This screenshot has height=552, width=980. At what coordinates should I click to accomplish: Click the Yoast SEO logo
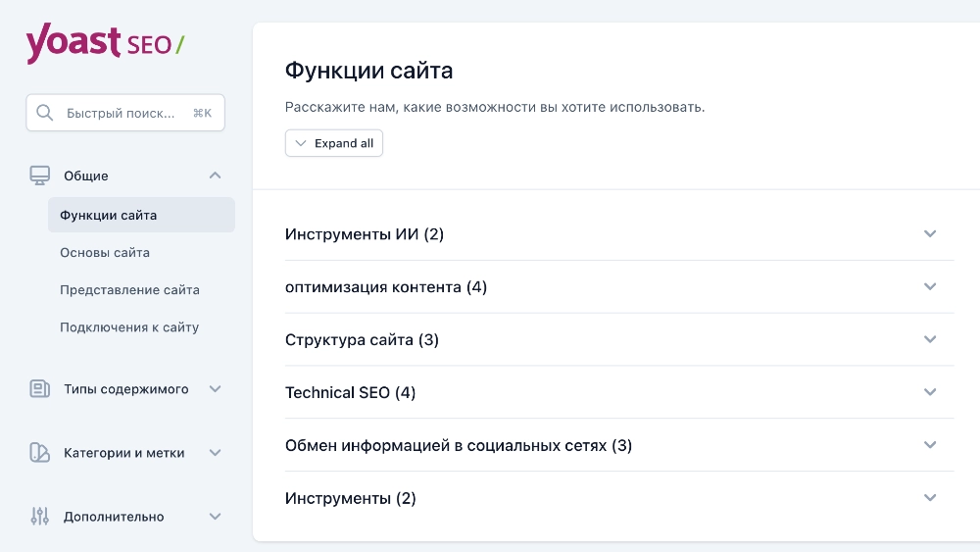tap(105, 44)
